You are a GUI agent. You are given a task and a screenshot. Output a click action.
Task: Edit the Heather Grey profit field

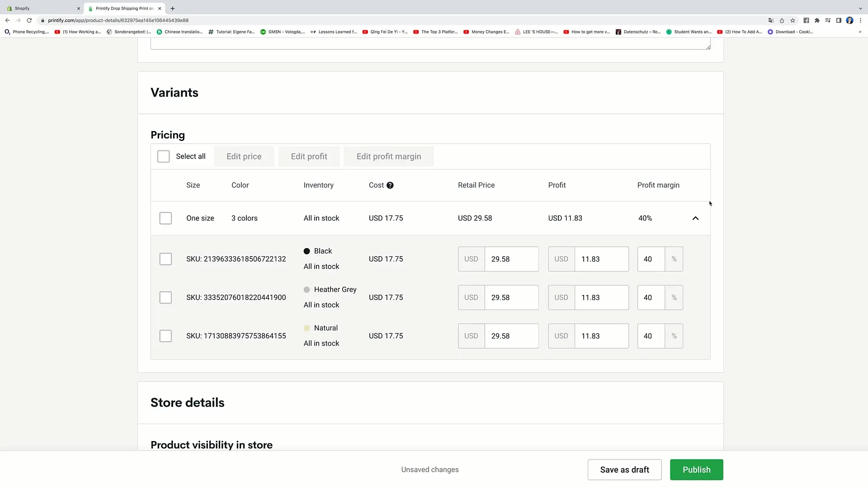(601, 297)
